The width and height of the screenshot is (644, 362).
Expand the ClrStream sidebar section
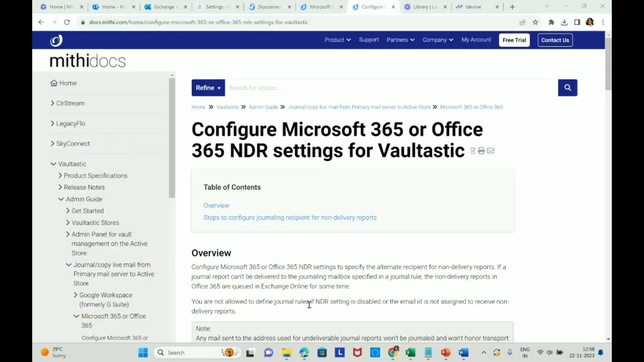click(x=52, y=103)
